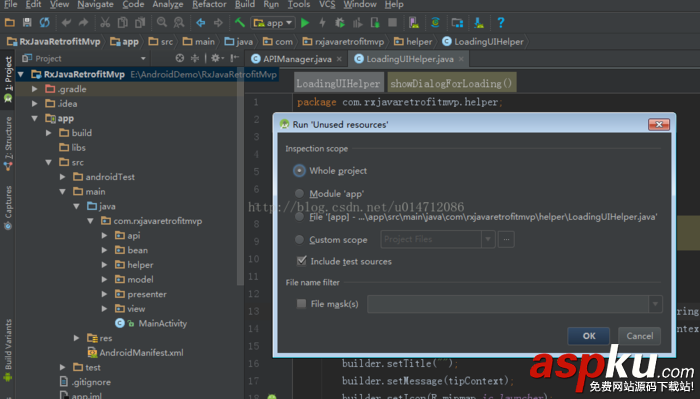Click the showDialogForLoading() breadcrumb

pos(451,83)
